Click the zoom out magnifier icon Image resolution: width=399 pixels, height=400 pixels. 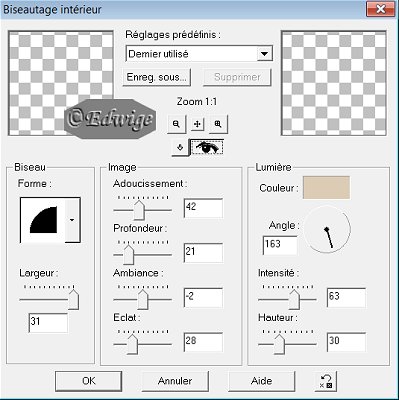176,124
